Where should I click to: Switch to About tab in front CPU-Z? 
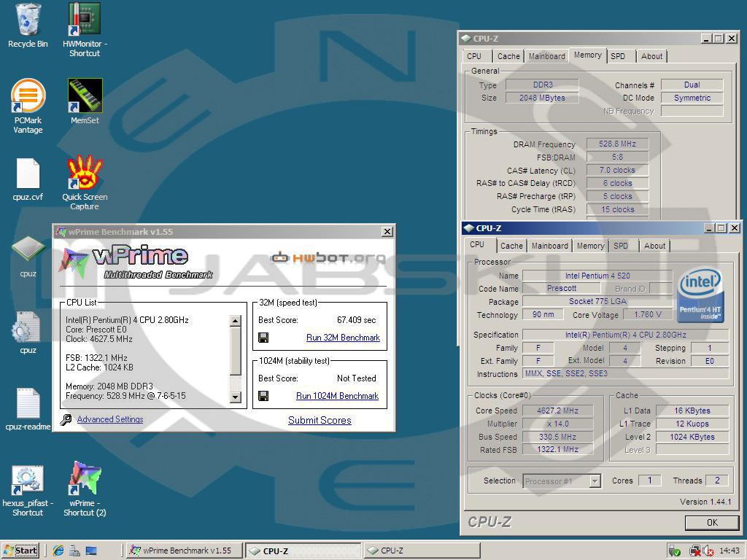click(654, 246)
